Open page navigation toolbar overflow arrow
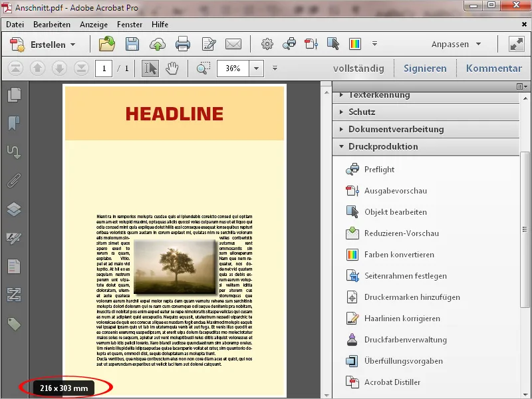Screen dimensions: 532x399 [x=275, y=68]
